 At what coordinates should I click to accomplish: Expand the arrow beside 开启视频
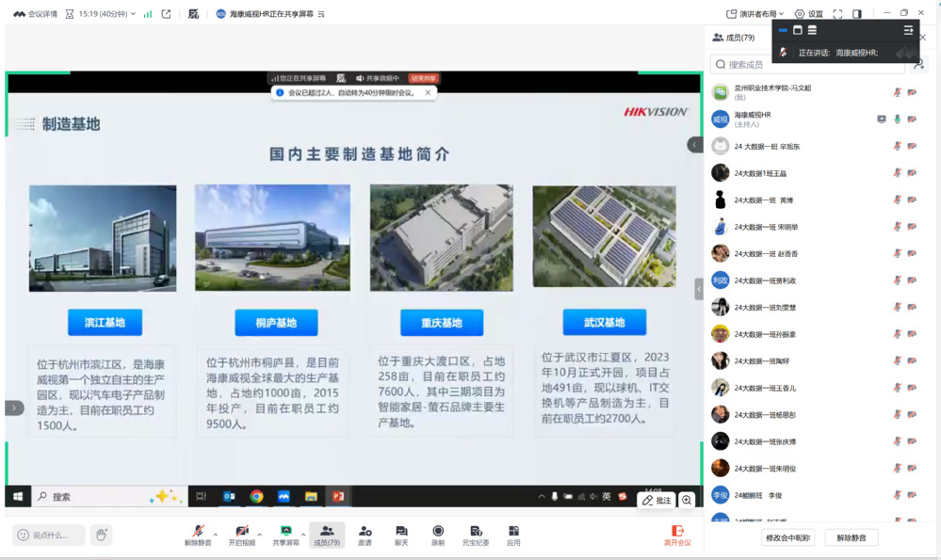259,534
